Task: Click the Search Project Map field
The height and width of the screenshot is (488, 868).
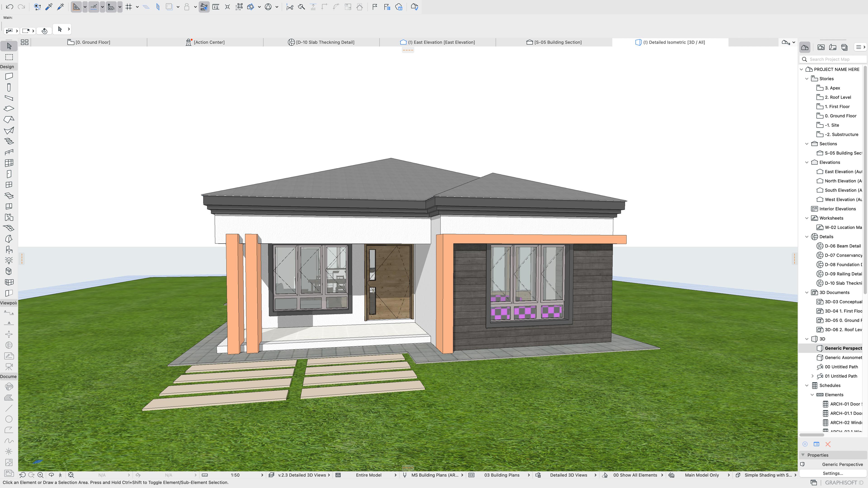Action: click(x=836, y=59)
